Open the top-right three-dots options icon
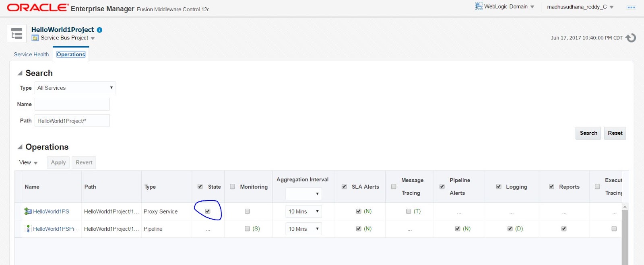The image size is (644, 265). [x=631, y=7]
